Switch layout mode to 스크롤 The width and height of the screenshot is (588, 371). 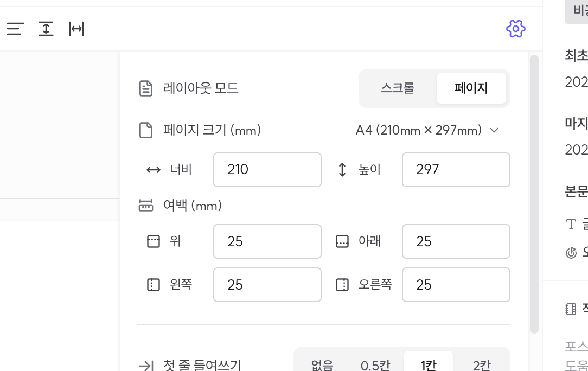coord(397,88)
